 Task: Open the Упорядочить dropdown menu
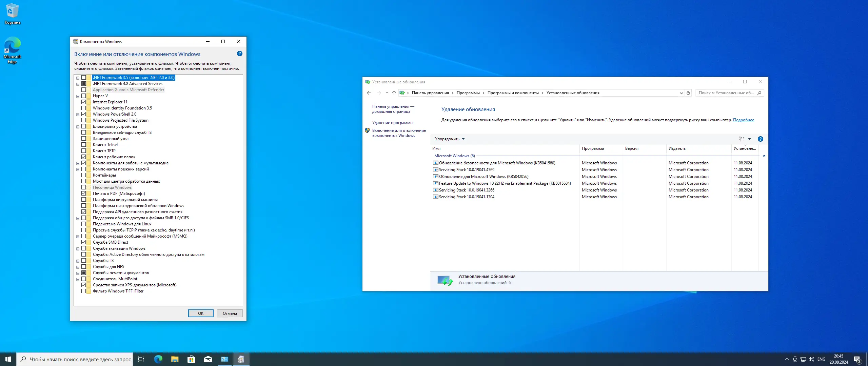pyautogui.click(x=449, y=139)
